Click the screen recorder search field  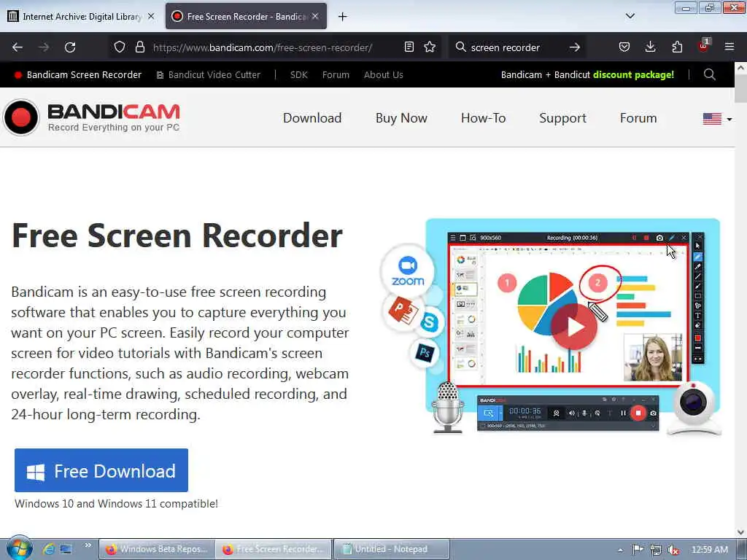pyautogui.click(x=517, y=47)
